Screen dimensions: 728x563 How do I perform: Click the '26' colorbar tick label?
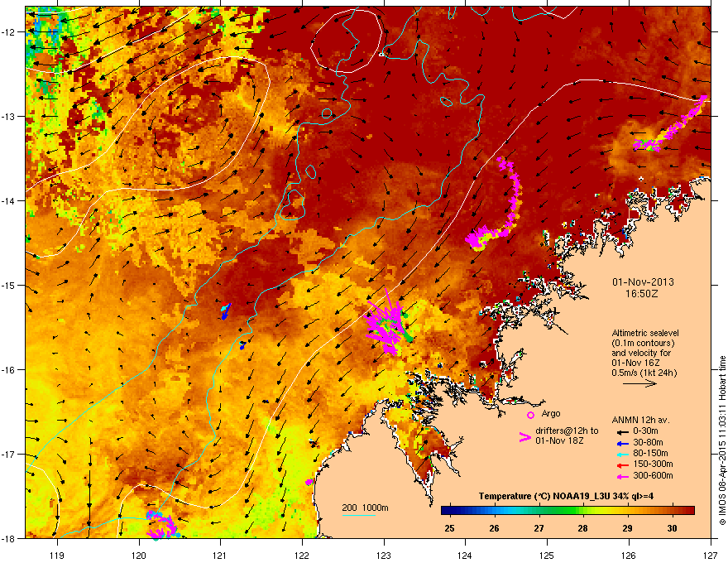[x=494, y=528]
